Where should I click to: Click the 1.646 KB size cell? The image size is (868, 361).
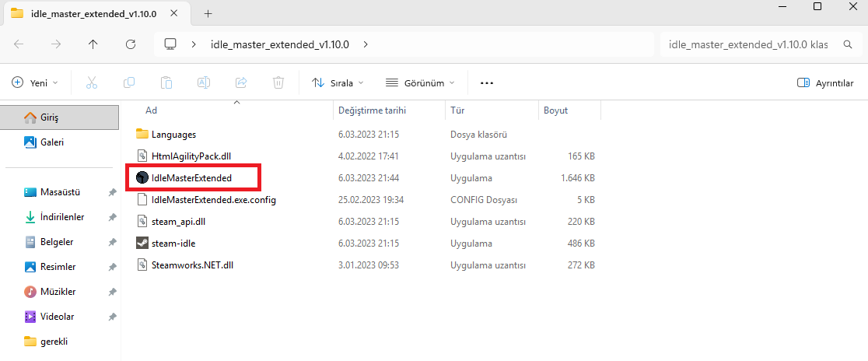click(x=577, y=178)
